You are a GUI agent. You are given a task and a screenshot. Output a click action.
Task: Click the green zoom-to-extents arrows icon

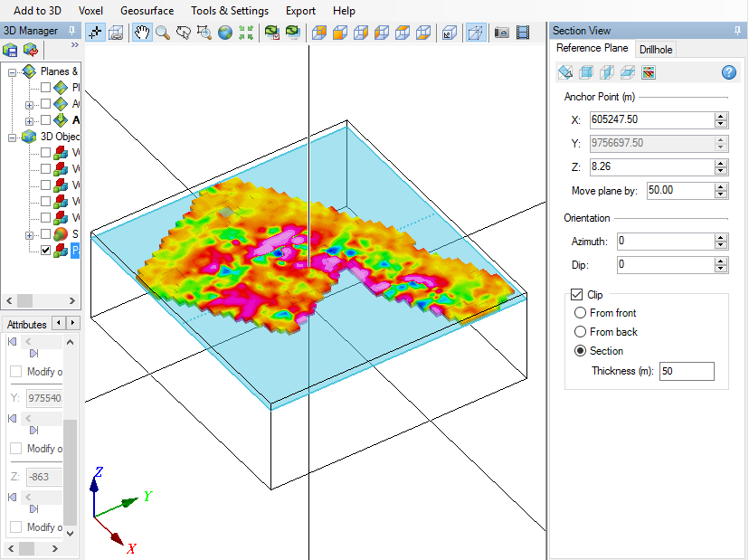click(245, 33)
